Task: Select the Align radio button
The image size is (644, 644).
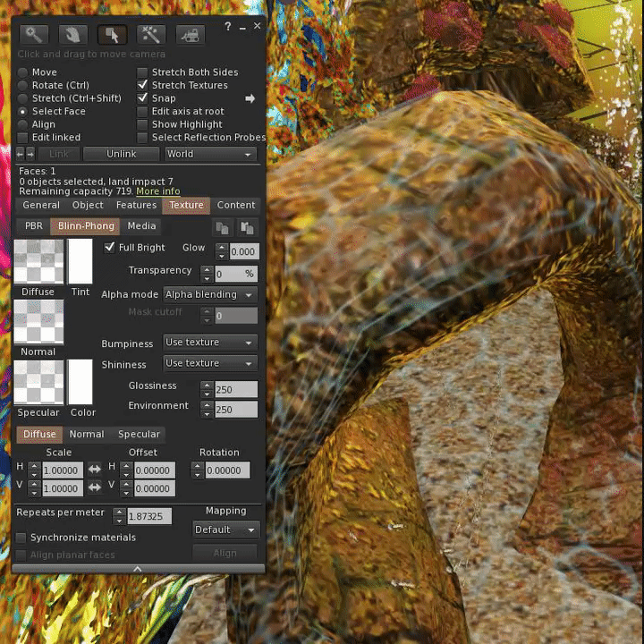Action: click(x=22, y=124)
